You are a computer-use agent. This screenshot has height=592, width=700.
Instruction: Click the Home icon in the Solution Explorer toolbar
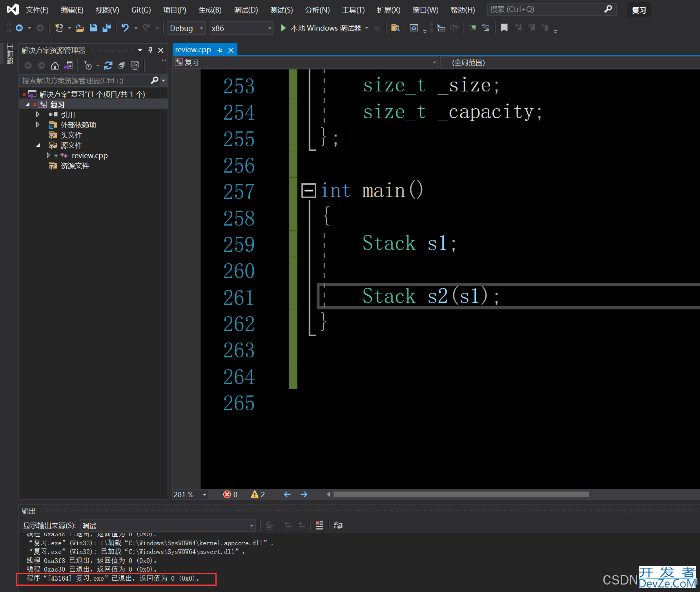55,66
